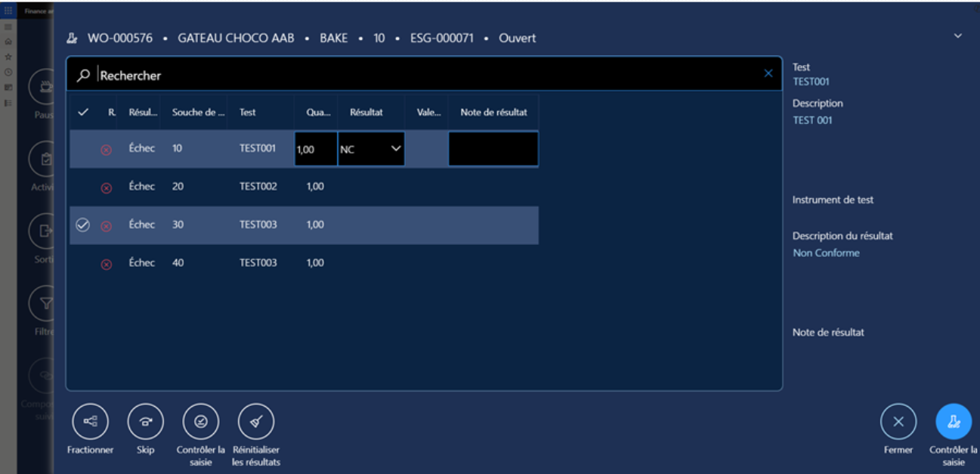Click the Test column header

[248, 112]
